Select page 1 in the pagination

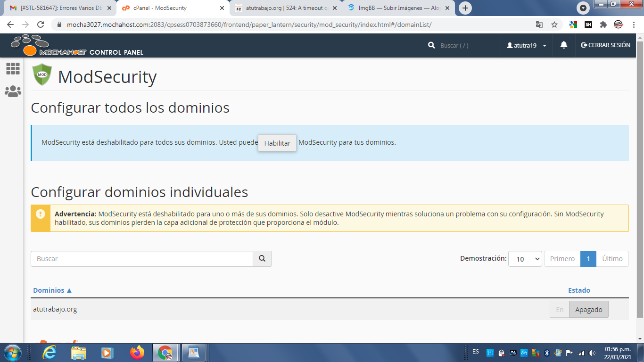coord(588,259)
